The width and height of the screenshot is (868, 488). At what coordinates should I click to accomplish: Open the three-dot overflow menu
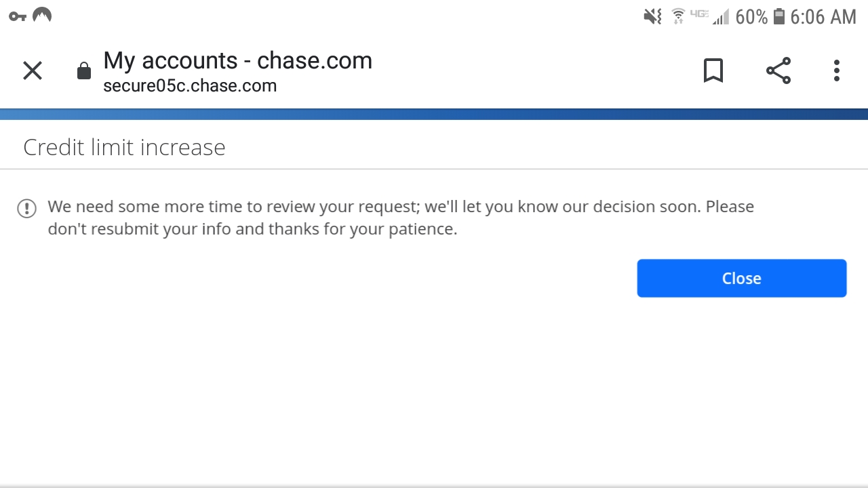tap(836, 70)
